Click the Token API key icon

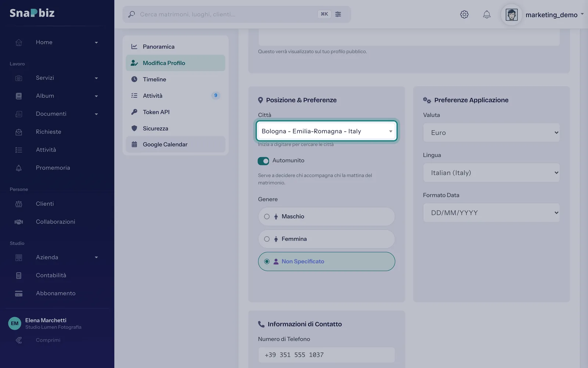coord(135,112)
